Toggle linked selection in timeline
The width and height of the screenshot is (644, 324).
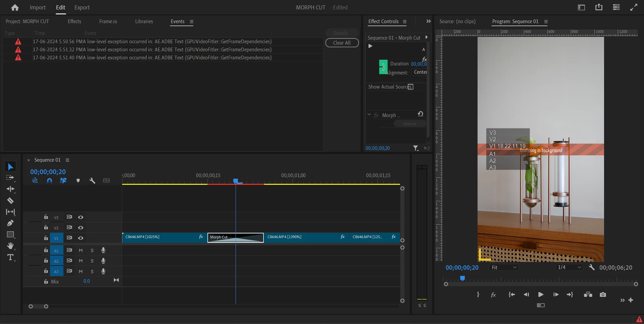pyautogui.click(x=63, y=181)
